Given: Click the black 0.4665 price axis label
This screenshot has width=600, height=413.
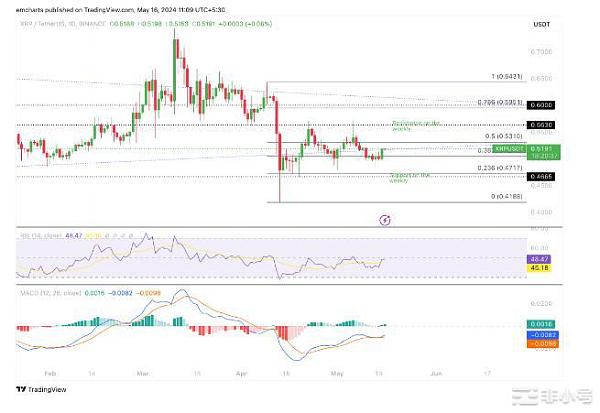Looking at the screenshot, I should (541, 176).
